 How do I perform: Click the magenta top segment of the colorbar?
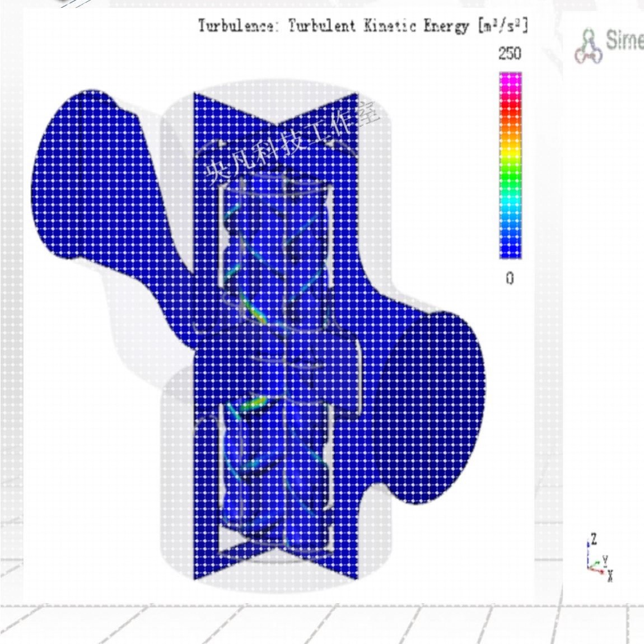(508, 78)
